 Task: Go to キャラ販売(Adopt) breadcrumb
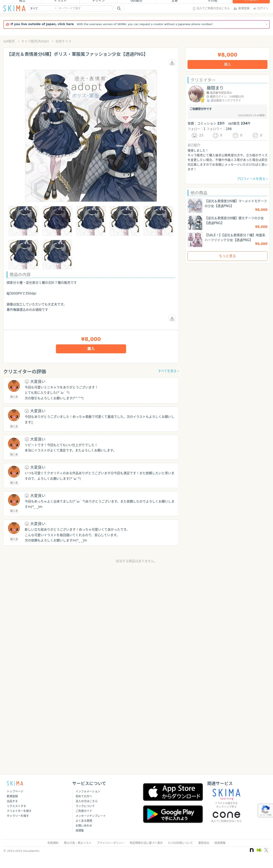coord(35,41)
